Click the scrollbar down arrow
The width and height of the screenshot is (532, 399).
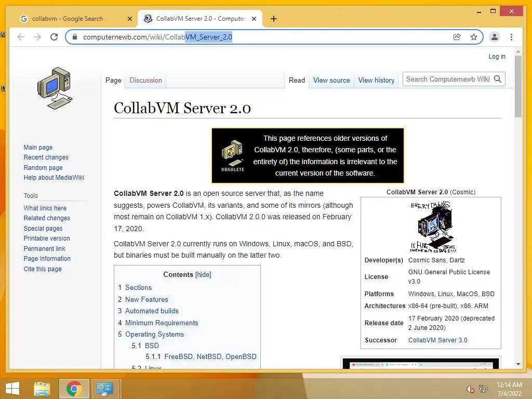click(x=518, y=364)
